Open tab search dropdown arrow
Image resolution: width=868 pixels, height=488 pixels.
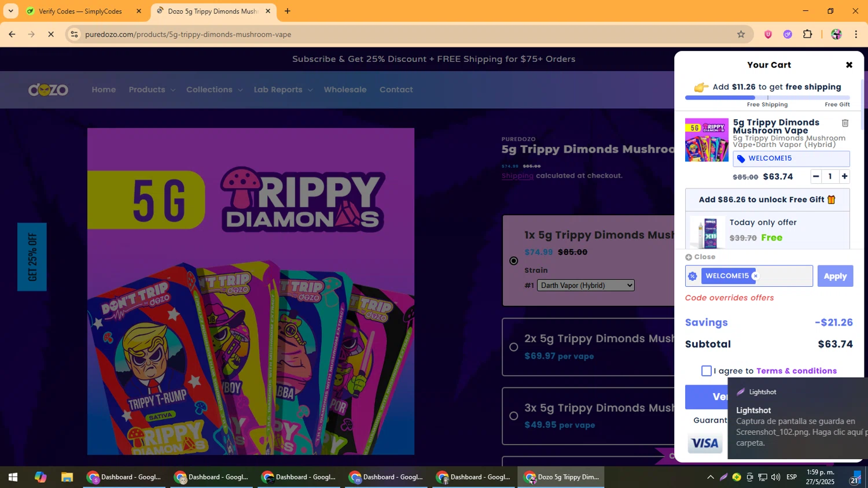click(x=10, y=11)
